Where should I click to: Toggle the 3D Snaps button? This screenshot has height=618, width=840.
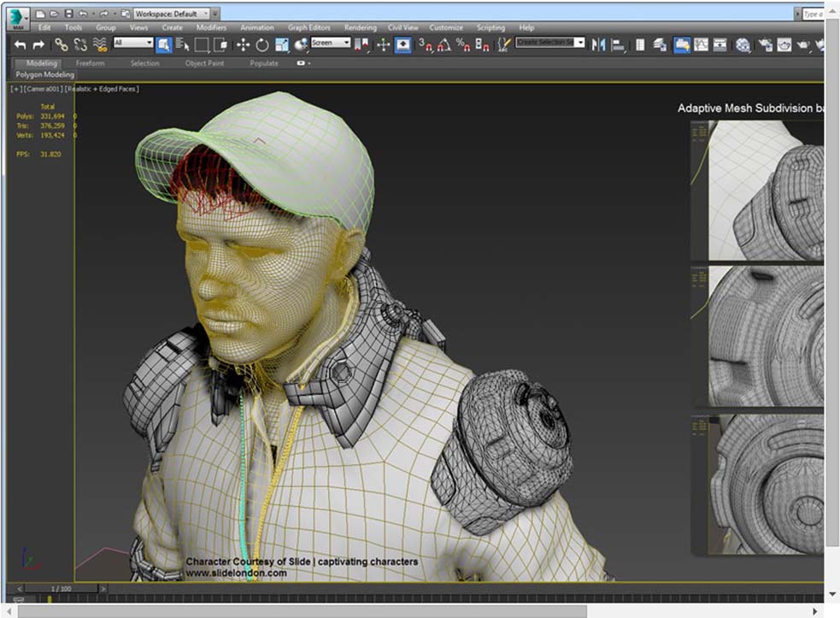click(x=426, y=44)
